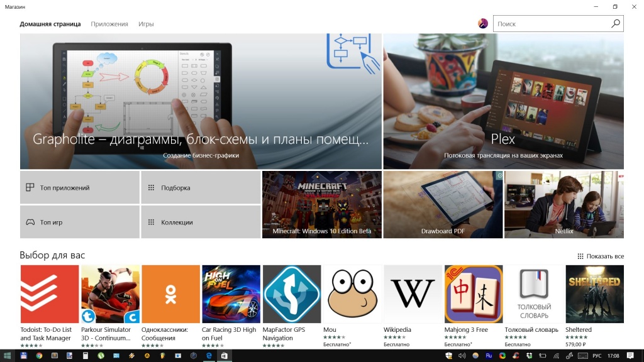Open the Grapholite featured banner

coord(201,101)
